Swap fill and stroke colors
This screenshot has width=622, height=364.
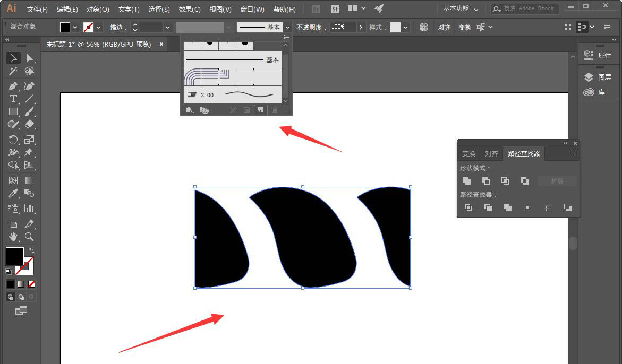pos(31,250)
